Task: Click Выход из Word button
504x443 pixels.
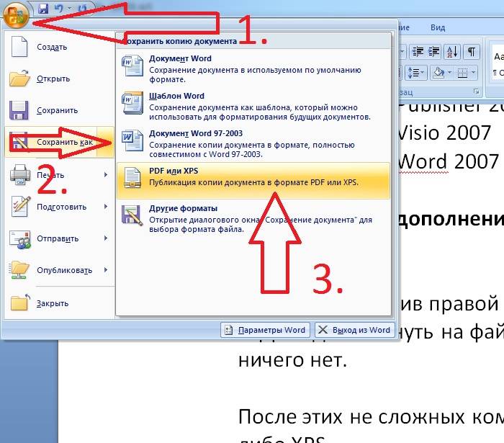Action: [x=355, y=330]
